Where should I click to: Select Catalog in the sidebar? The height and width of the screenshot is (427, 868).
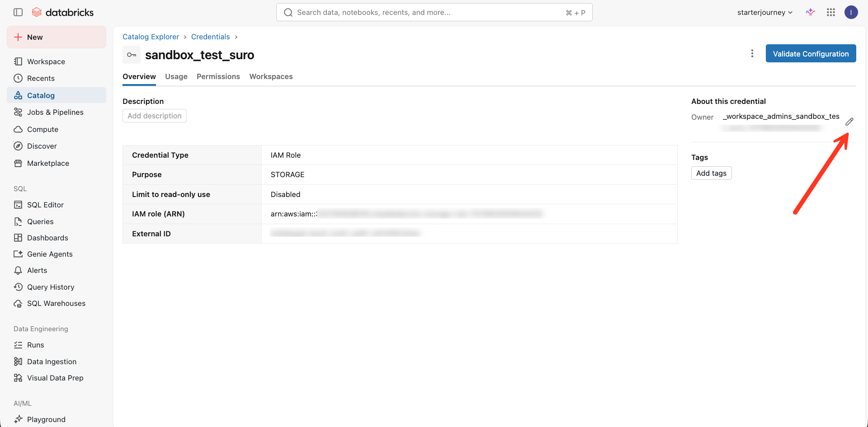(x=57, y=95)
